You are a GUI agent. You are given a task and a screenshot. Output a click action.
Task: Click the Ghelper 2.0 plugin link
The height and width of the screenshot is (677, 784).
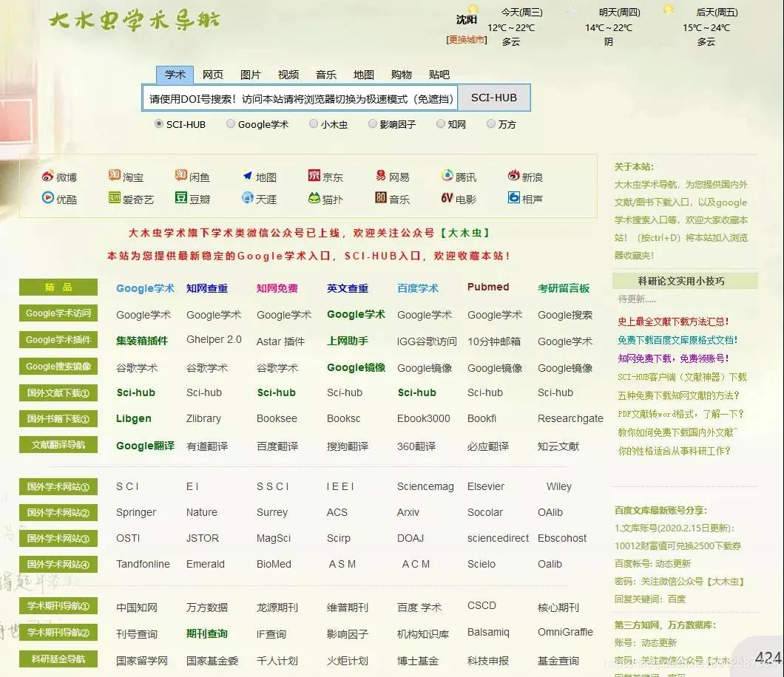(x=214, y=339)
